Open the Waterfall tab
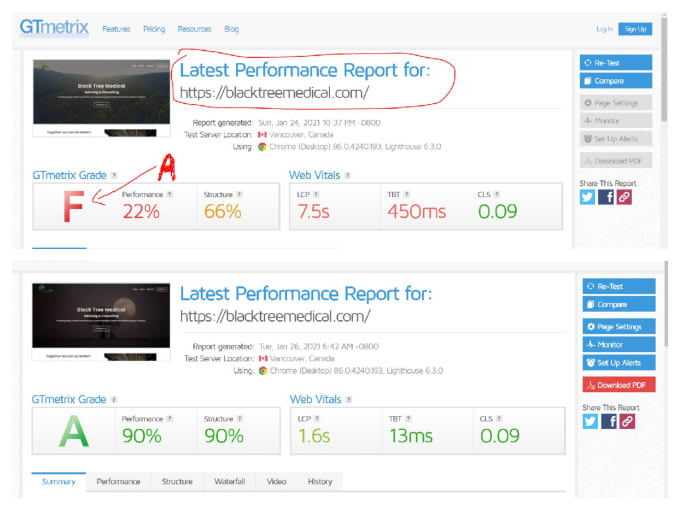680x510 pixels. point(229,481)
